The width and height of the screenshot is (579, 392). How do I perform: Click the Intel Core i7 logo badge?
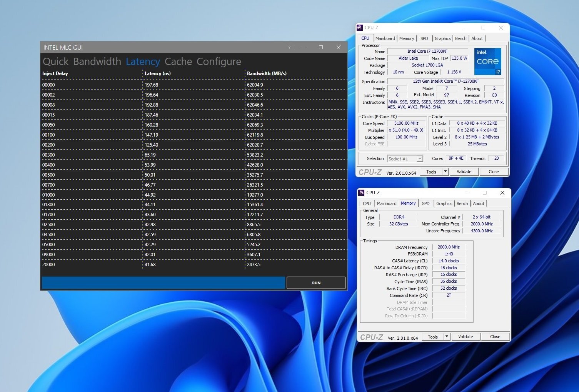click(x=487, y=62)
